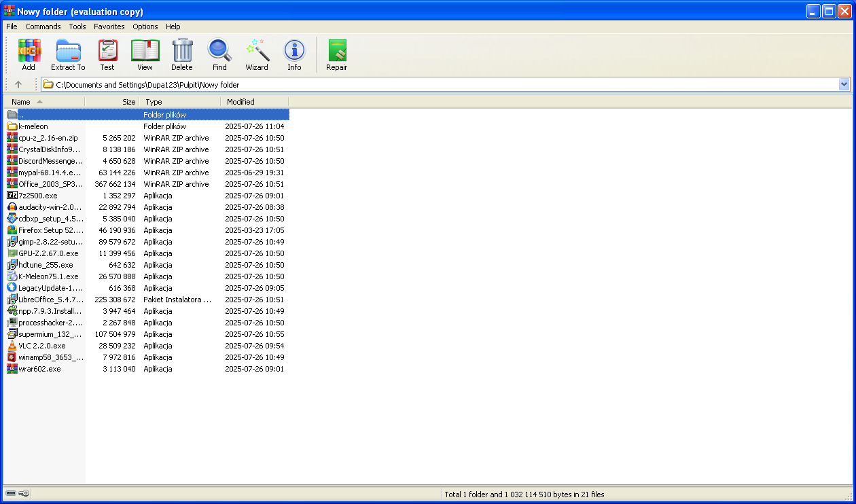Open the Commands menu
This screenshot has height=504, width=856.
tap(43, 26)
